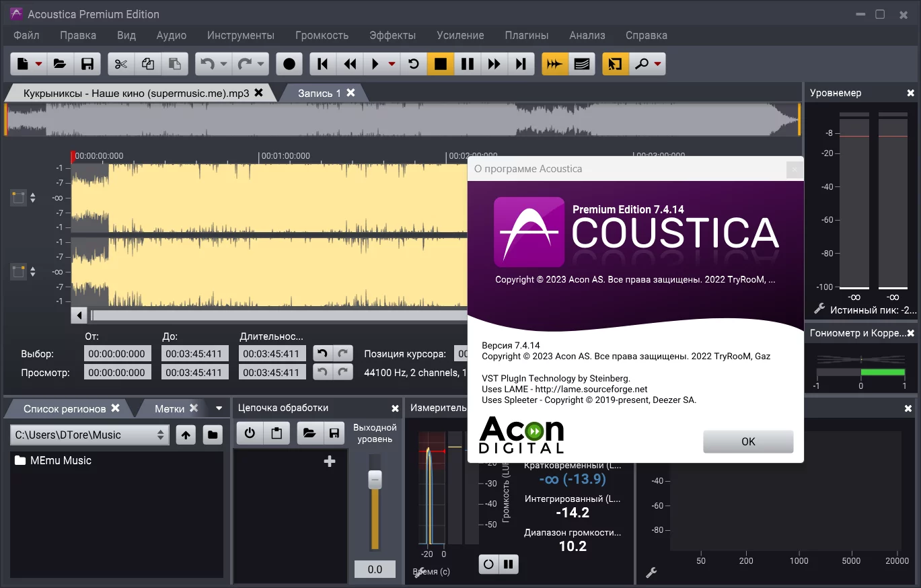Open the zoom tool dropdown arrow
The width and height of the screenshot is (921, 588).
(658, 64)
